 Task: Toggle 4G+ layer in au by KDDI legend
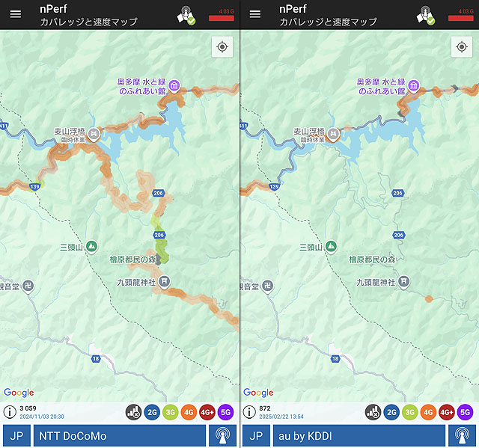click(447, 412)
